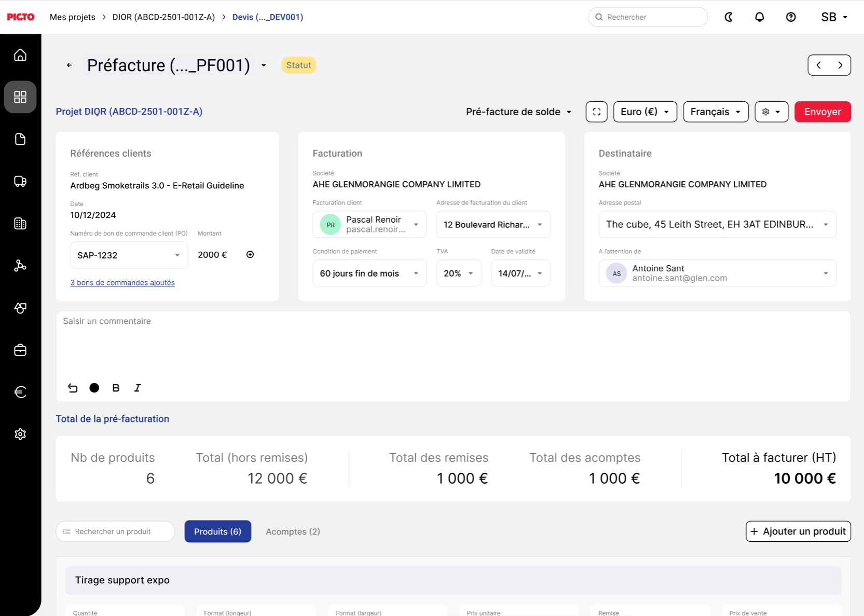Open the gear options dropdown near Envoyer
This screenshot has height=616, width=864.
click(772, 112)
